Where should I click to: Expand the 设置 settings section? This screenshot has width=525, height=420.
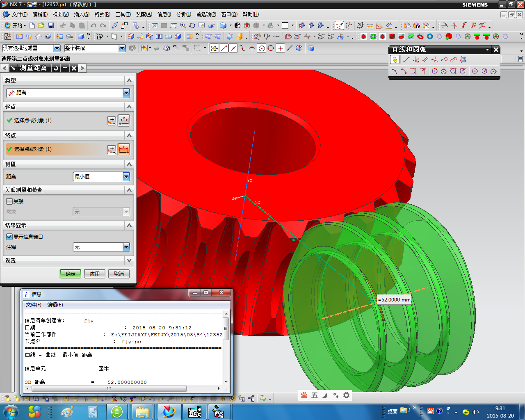click(129, 260)
